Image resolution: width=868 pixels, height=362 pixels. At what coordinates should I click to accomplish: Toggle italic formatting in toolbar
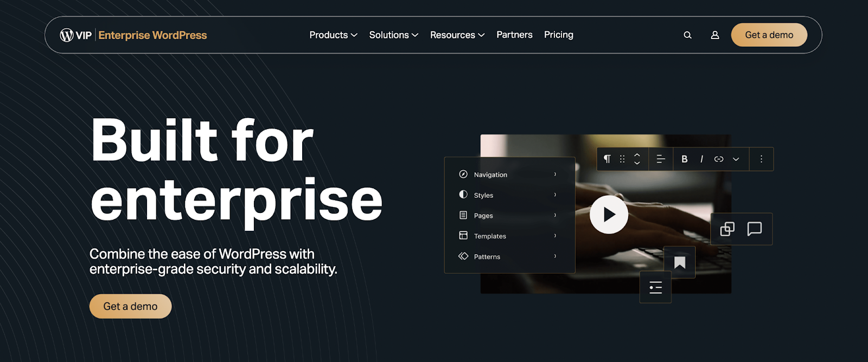(701, 159)
